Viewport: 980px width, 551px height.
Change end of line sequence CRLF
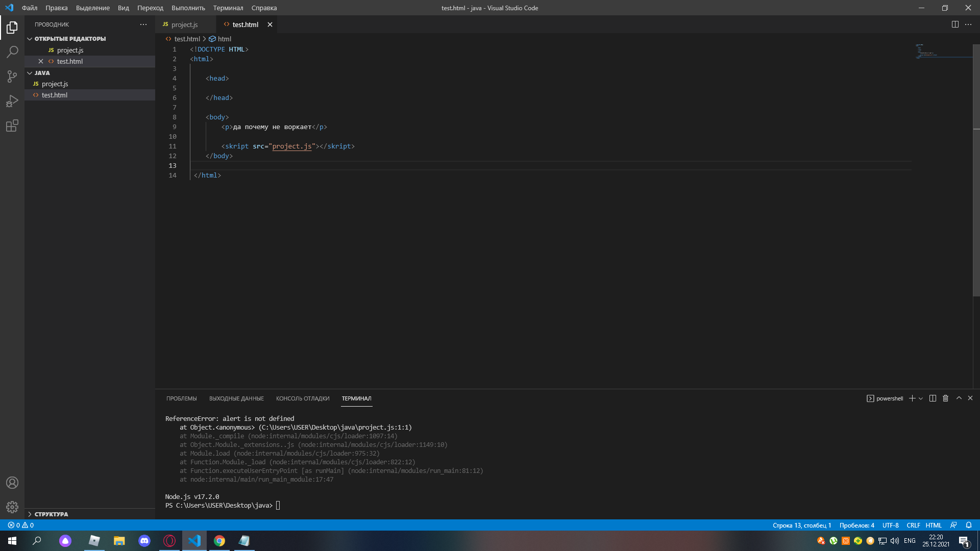(913, 525)
